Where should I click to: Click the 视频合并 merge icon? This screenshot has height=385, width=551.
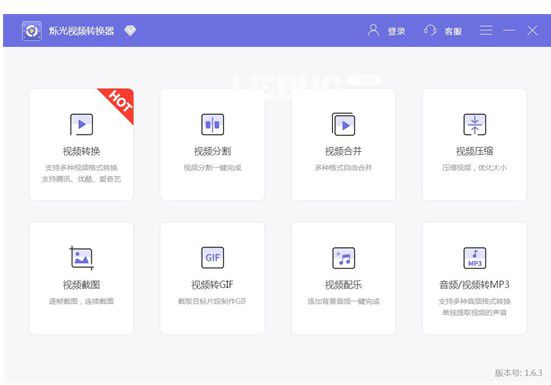(343, 124)
